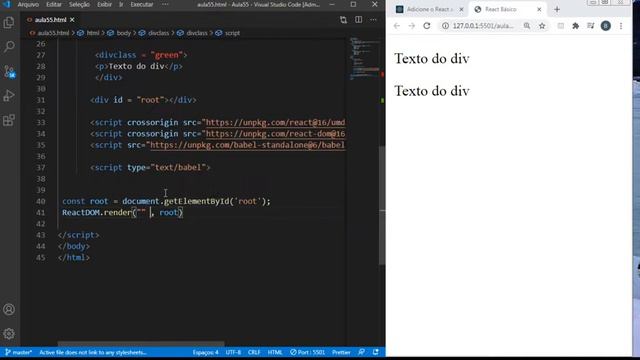
Task: Open Run and Debug view
Action: pyautogui.click(x=9, y=96)
